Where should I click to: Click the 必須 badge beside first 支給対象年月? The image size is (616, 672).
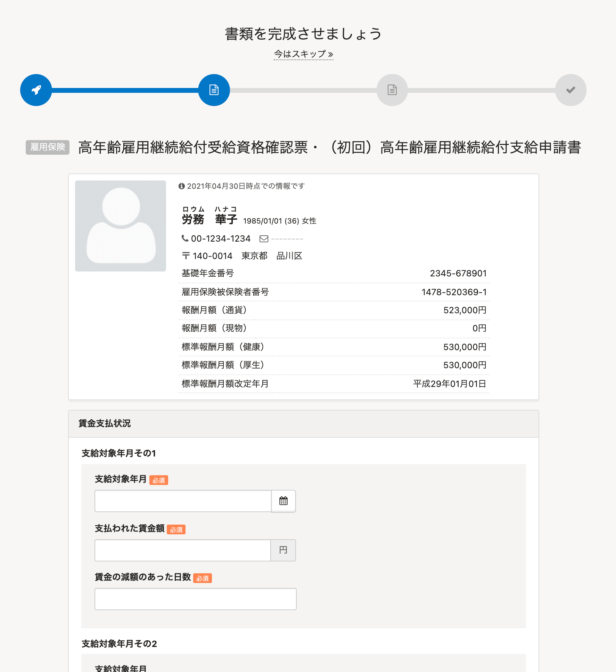click(x=159, y=480)
